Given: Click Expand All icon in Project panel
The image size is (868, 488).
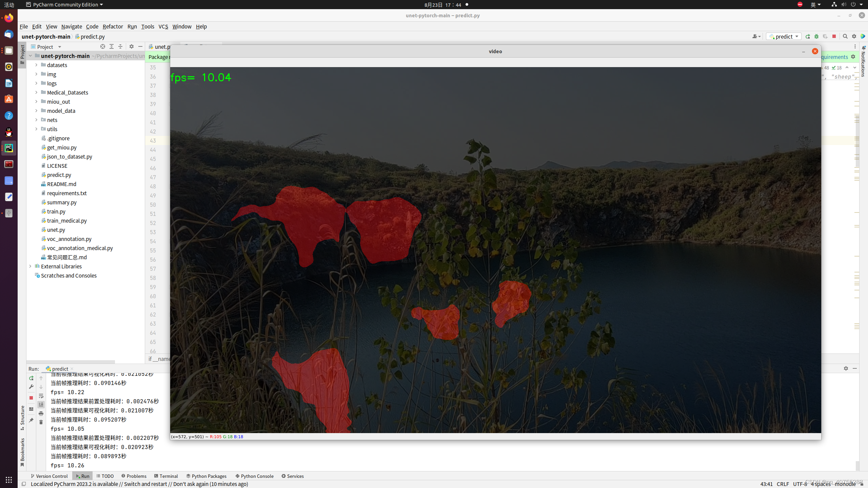Looking at the screenshot, I should (112, 47).
